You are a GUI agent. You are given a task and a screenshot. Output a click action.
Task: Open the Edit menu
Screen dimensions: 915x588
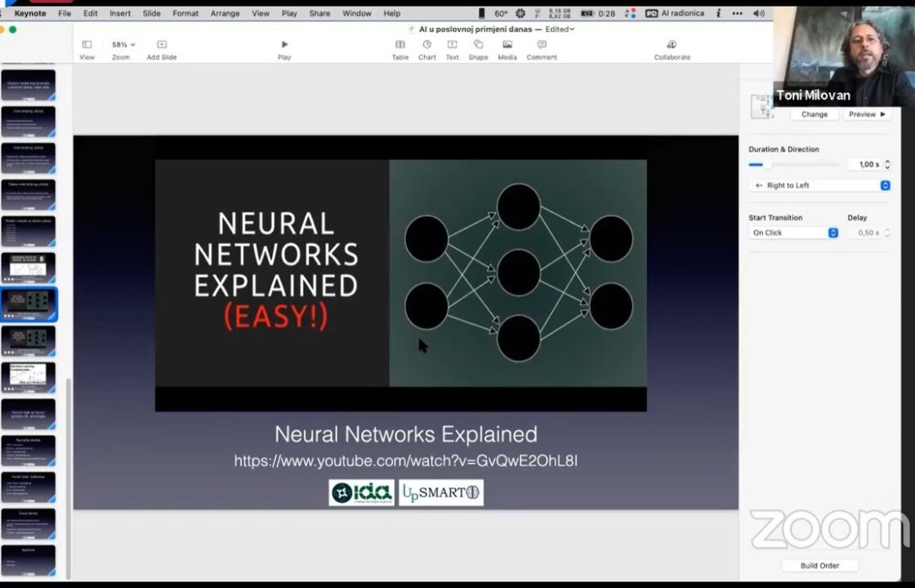91,13
